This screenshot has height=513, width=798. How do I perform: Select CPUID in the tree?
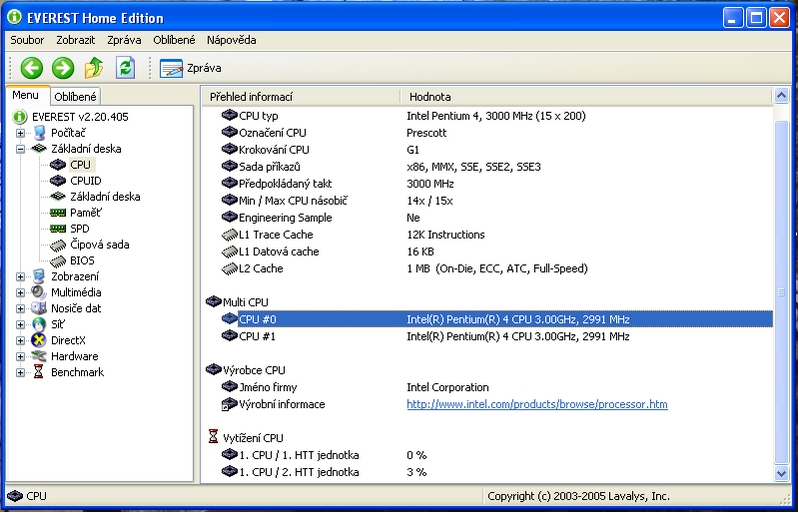(85, 181)
